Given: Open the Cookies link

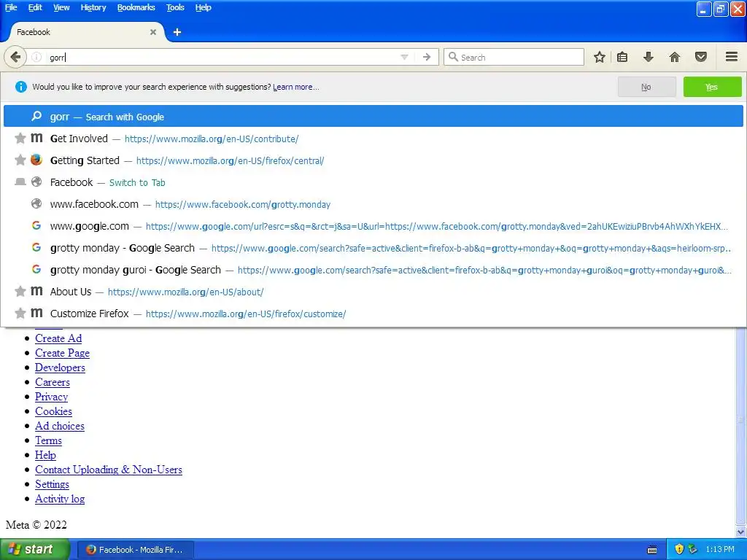Looking at the screenshot, I should click(53, 411).
